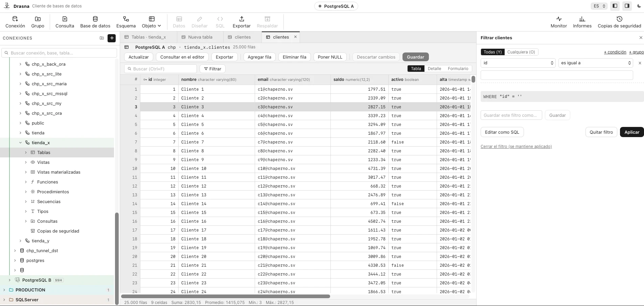Open a new Consulta from the toolbar
The width and height of the screenshot is (644, 306).
(x=65, y=22)
